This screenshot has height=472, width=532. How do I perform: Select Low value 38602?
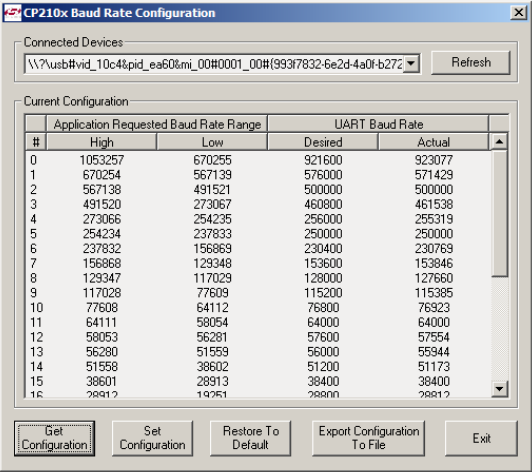pos(212,366)
